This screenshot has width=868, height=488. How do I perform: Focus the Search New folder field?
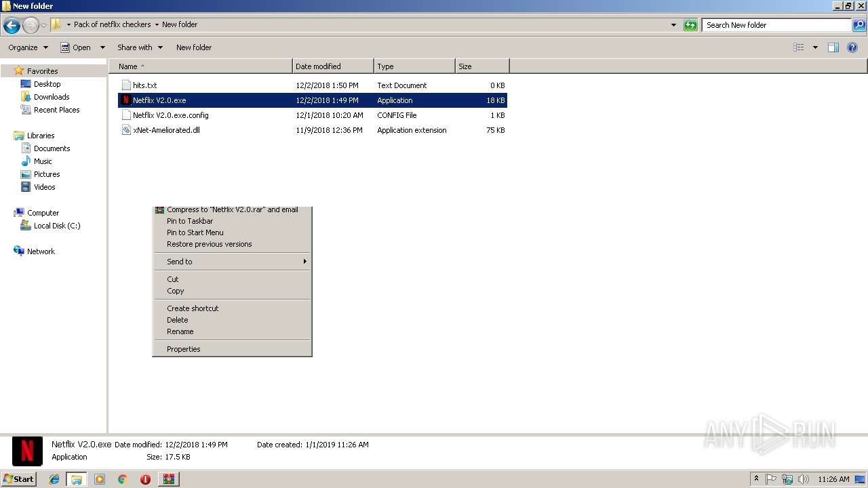tap(776, 25)
